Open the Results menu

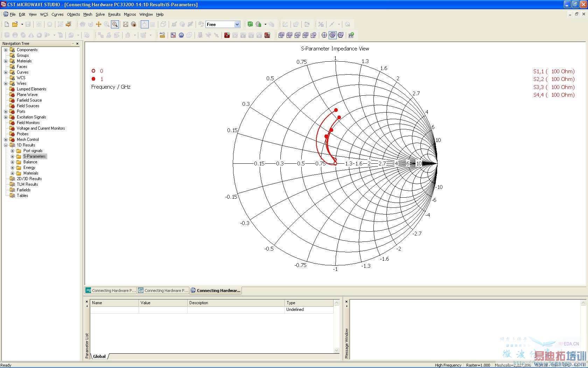point(114,14)
